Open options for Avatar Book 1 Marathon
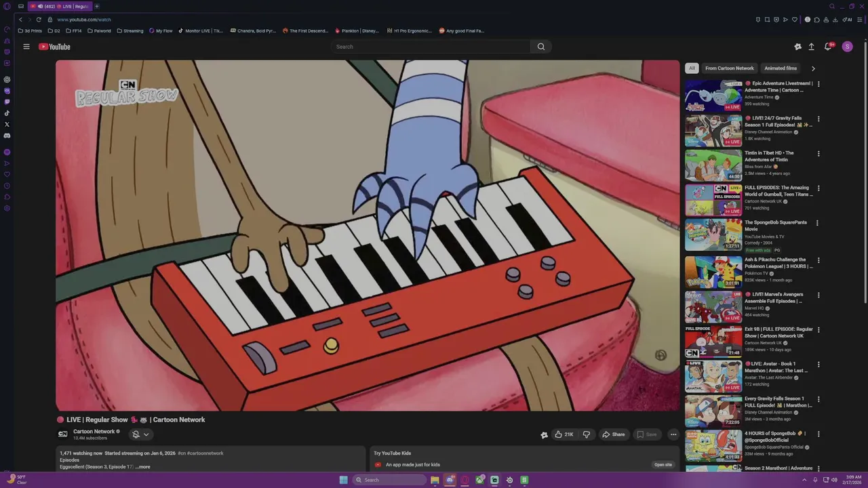The width and height of the screenshot is (868, 488). pos(818,365)
